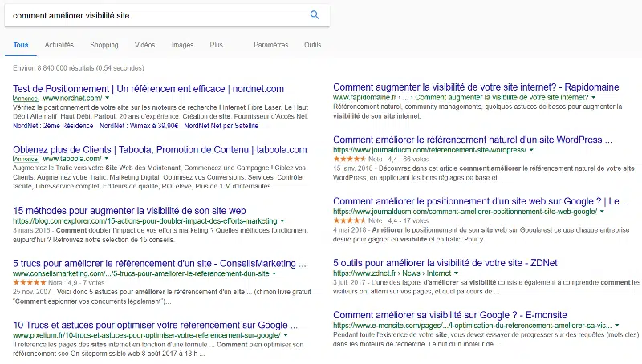Expand dropdown arrow next to www.nordnet.com
The height and width of the screenshot is (364, 642).
108,97
